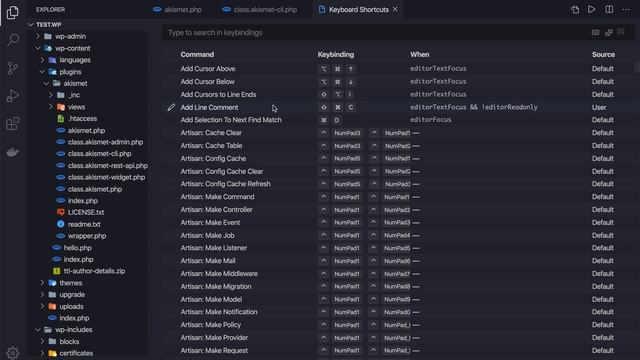Select the Artisan: Make Request row
The image size is (640, 360).
point(398,351)
